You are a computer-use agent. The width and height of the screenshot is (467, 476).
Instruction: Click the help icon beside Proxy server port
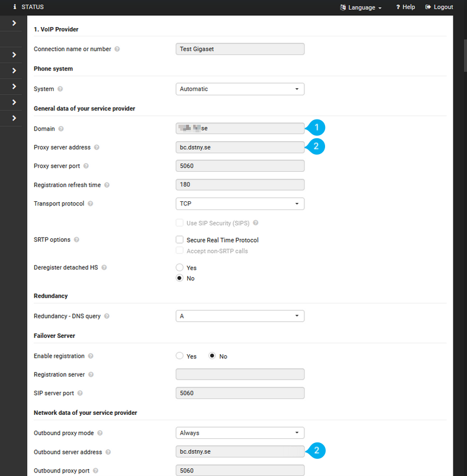point(87,166)
